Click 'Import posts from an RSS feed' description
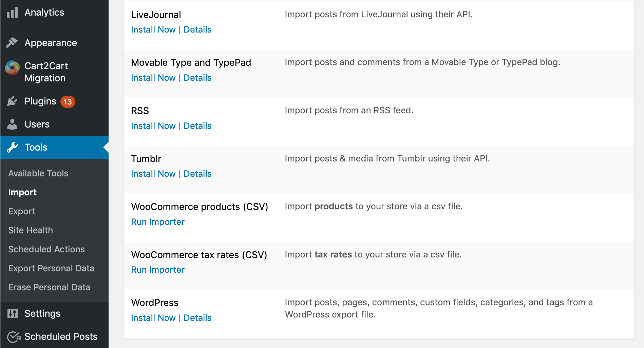This screenshot has height=348, width=644. [349, 110]
